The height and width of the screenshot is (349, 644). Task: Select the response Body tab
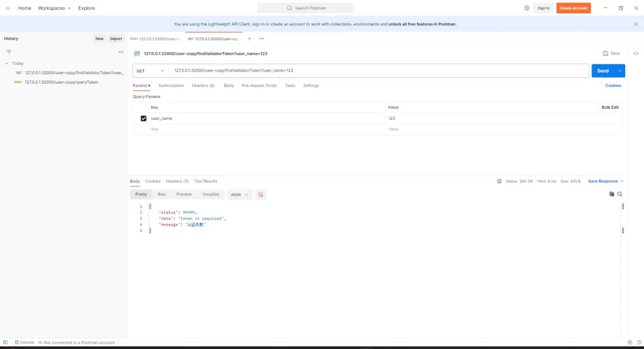[135, 181]
